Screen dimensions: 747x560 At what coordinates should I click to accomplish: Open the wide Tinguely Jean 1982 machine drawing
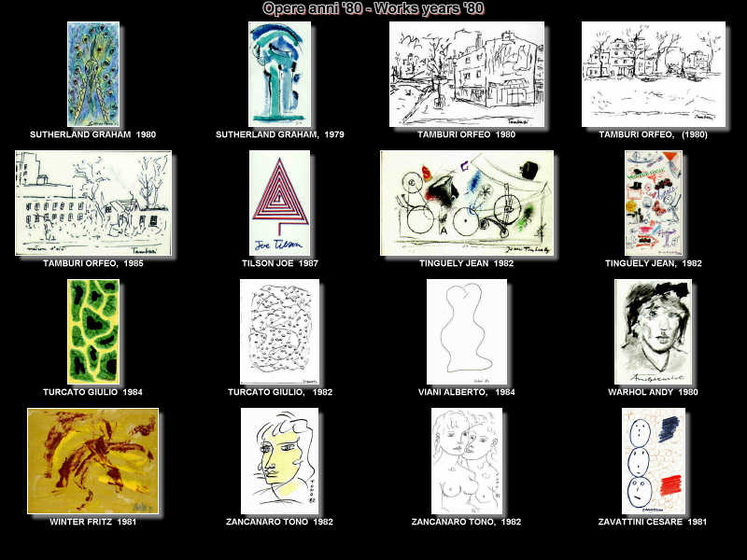466,203
